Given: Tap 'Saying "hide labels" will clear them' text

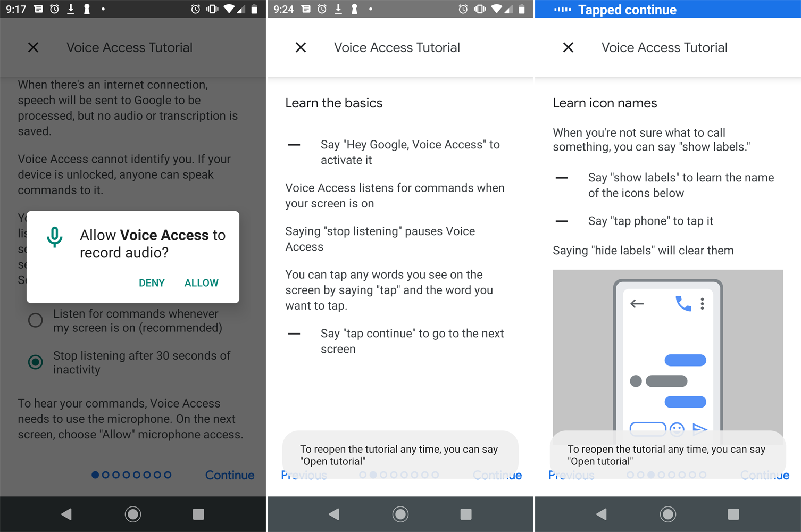Looking at the screenshot, I should pos(643,250).
